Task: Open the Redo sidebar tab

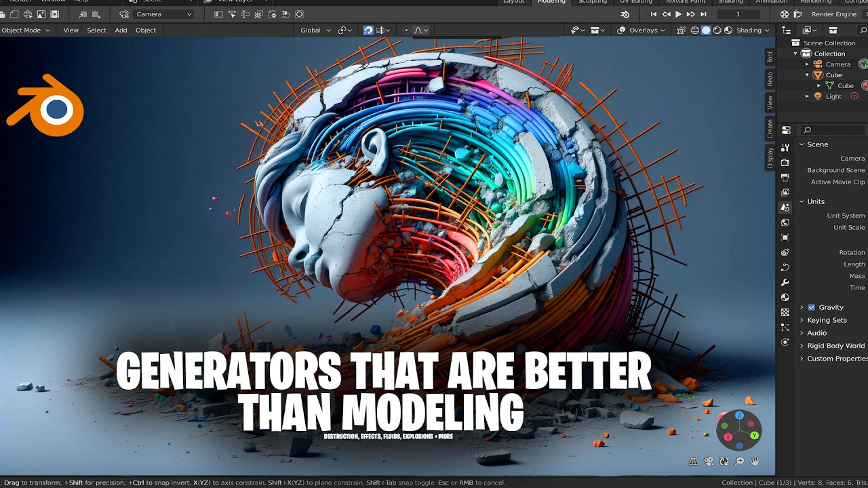Action: [770, 79]
